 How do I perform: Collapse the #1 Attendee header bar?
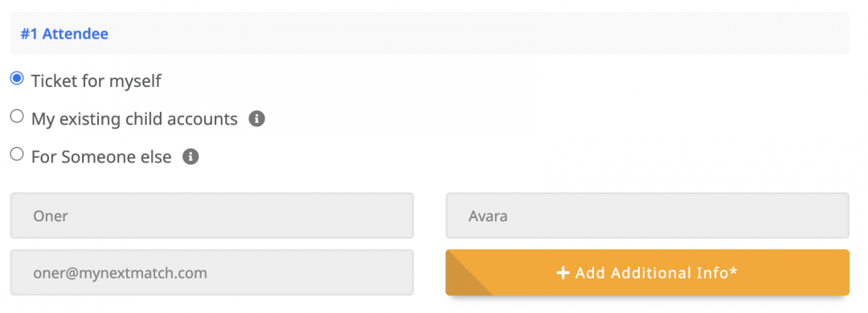pos(429,33)
